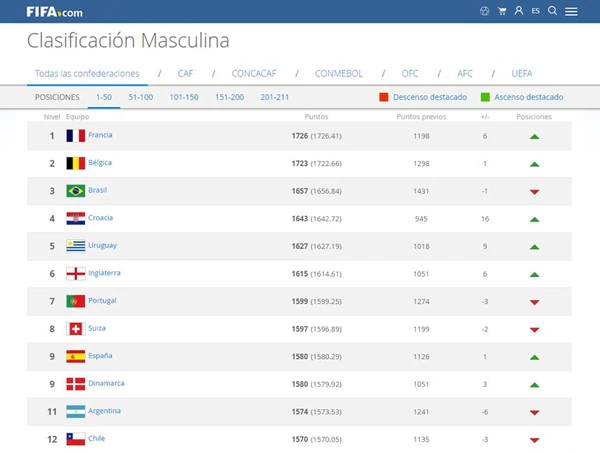Click the Ascenso destacado label

[528, 97]
